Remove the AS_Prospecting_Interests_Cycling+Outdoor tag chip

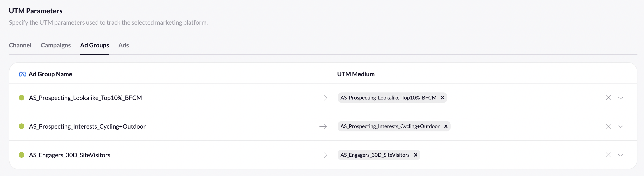click(x=446, y=126)
